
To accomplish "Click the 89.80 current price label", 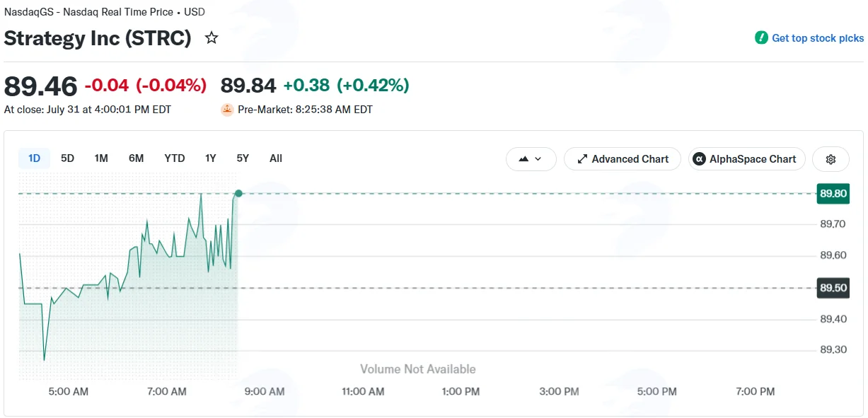I will [x=833, y=193].
